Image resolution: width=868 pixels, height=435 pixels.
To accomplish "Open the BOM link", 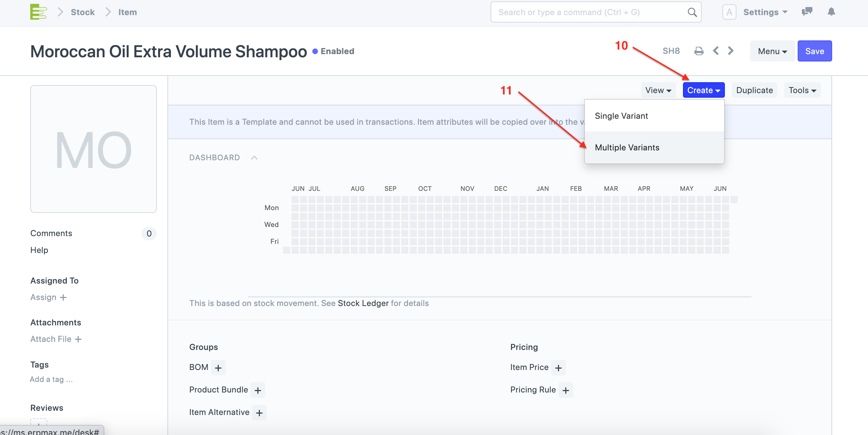I will pos(199,367).
